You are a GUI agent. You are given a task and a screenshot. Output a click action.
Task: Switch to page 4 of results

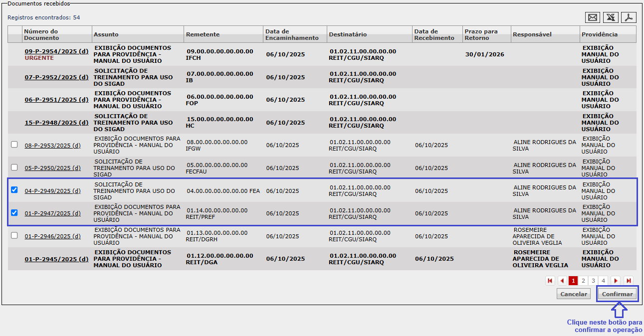click(603, 281)
